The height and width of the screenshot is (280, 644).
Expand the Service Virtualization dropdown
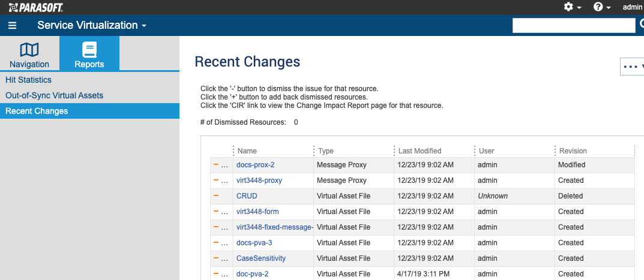[x=92, y=25]
